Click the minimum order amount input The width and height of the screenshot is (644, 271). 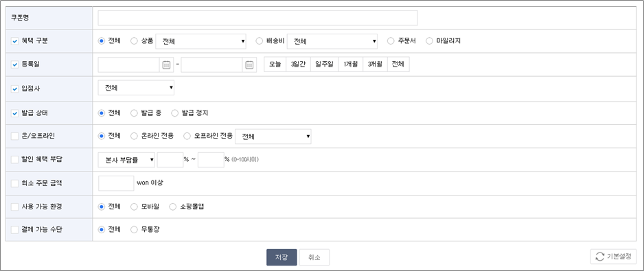pos(116,183)
